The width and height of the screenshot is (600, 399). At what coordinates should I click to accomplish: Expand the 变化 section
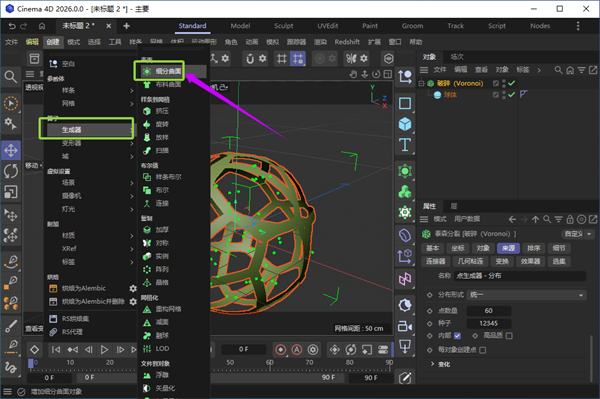point(432,364)
